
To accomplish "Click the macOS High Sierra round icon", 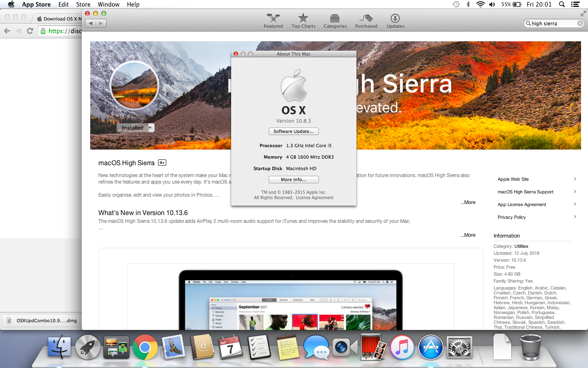I will (x=134, y=85).
